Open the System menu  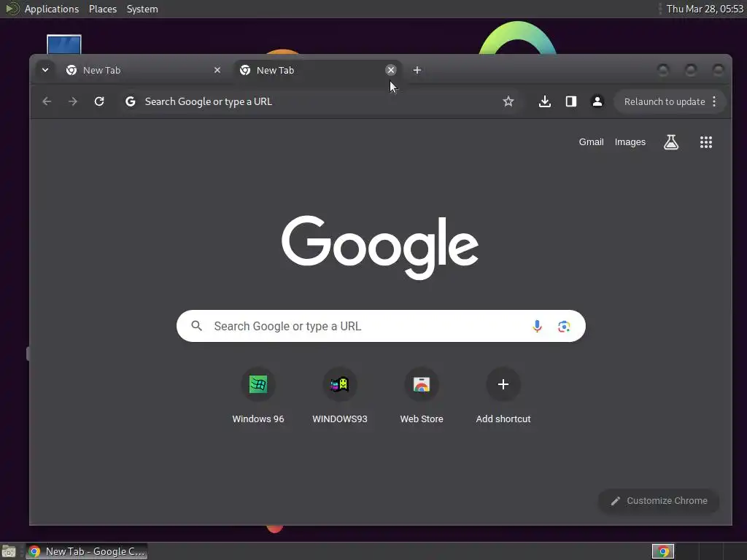tap(142, 9)
